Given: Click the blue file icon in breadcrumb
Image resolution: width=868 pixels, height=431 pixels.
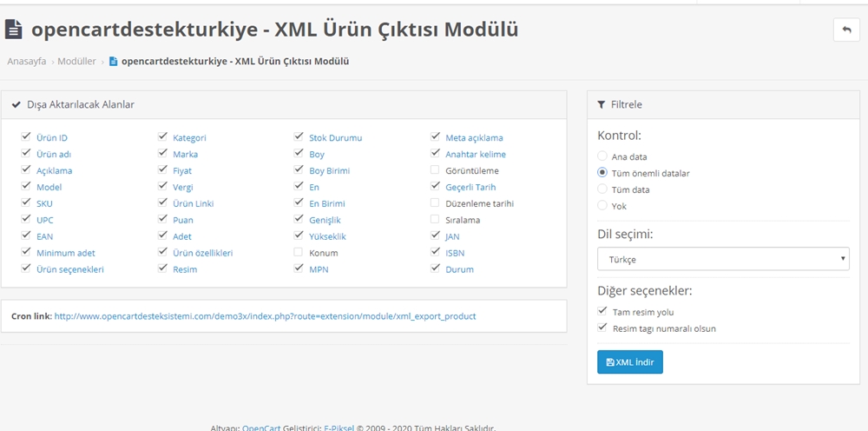Looking at the screenshot, I should click(x=114, y=61).
